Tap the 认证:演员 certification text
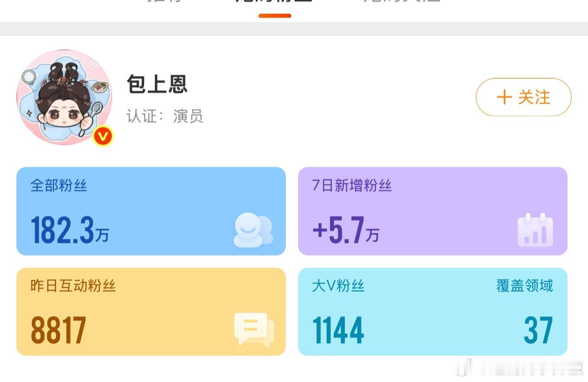Image resolution: width=588 pixels, height=382 pixels. 165,117
